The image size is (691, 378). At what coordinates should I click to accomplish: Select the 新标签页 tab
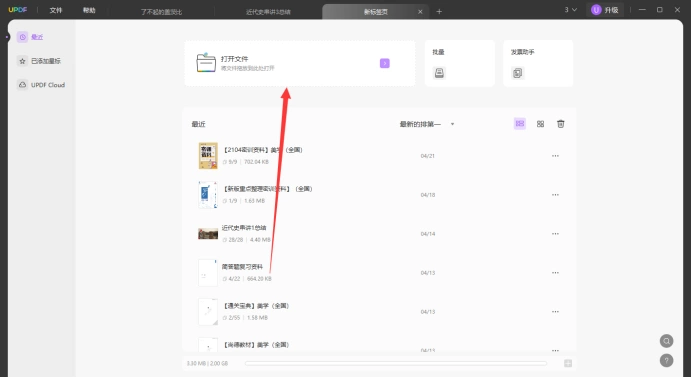(375, 12)
